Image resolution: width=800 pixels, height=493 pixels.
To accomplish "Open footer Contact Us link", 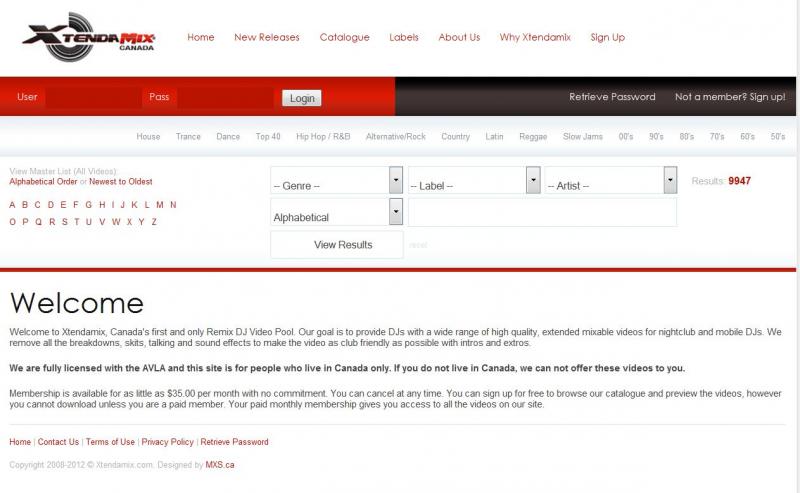I will pos(58,442).
